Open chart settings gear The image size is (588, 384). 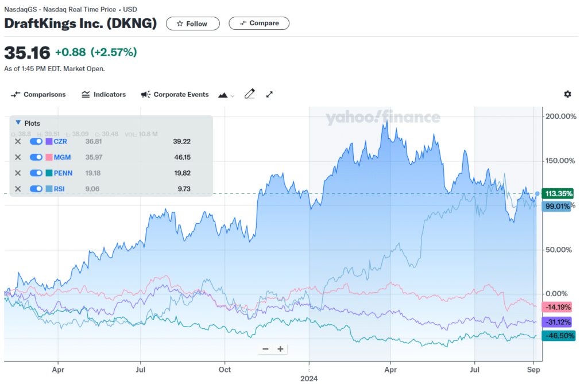click(x=568, y=94)
